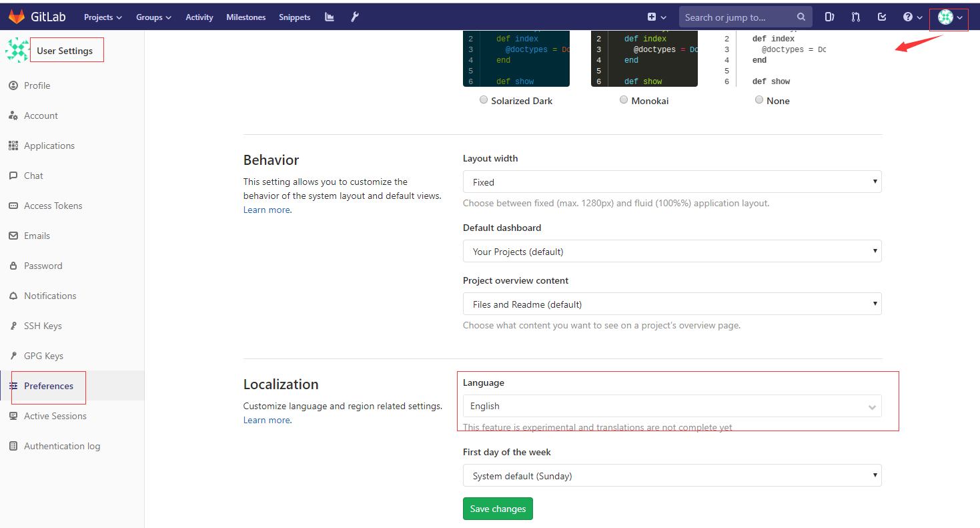Expand the Default dashboard dropdown

[x=672, y=252]
